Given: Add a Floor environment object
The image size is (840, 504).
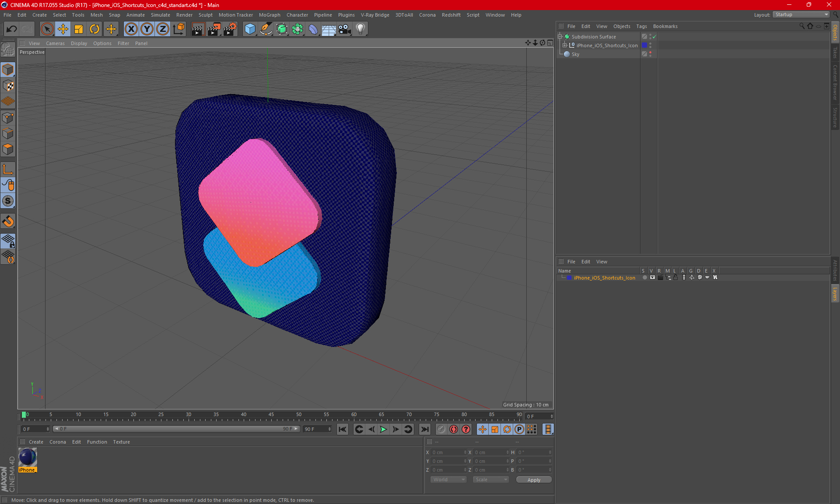Looking at the screenshot, I should [329, 29].
